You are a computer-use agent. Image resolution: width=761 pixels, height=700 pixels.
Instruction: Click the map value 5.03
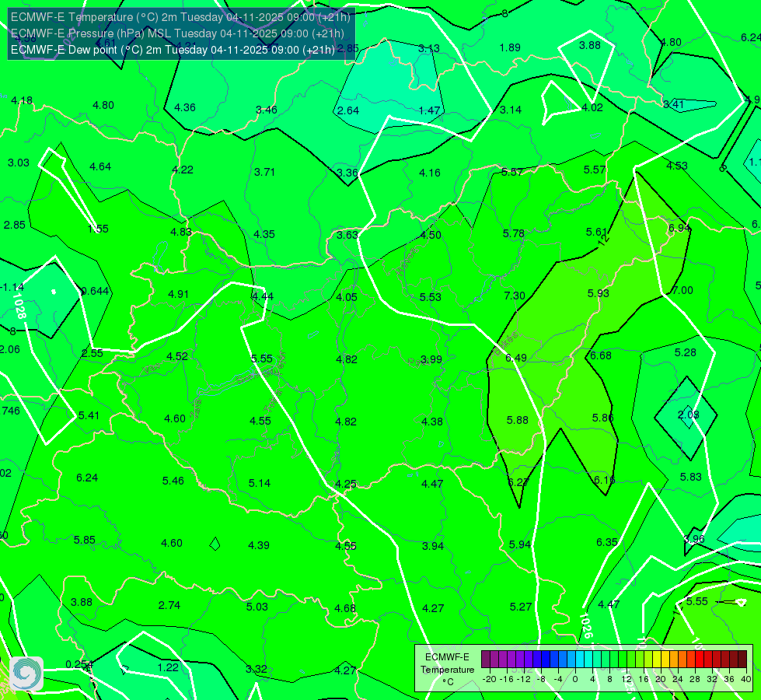(x=257, y=607)
